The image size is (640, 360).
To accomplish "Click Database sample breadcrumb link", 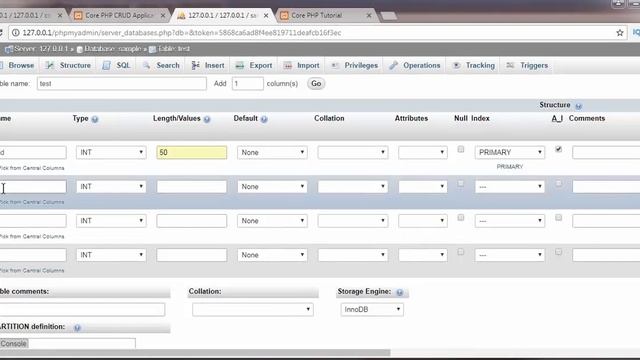I will pos(113,49).
